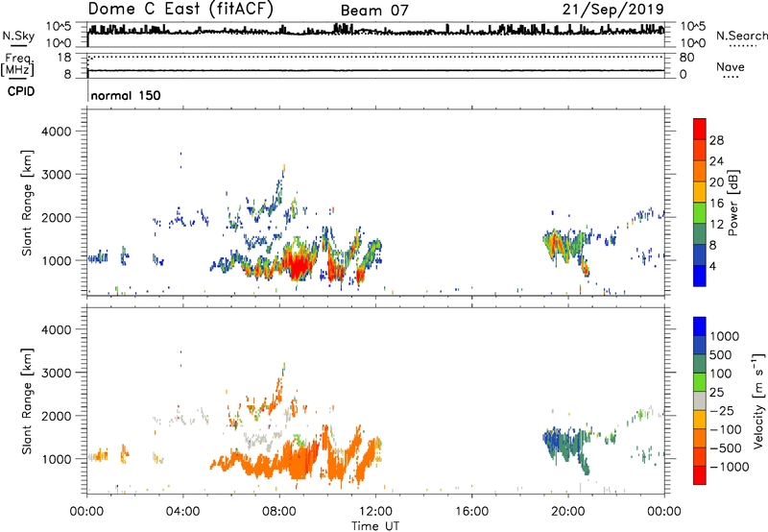Click the '16:00' time tick label
The image size is (768, 532).
471,512
